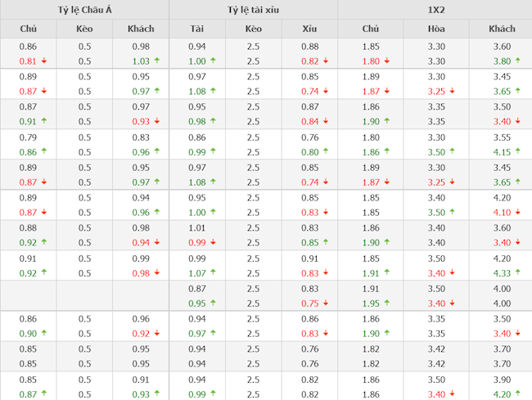
Task: Click the Hòa column header
Action: (x=436, y=29)
